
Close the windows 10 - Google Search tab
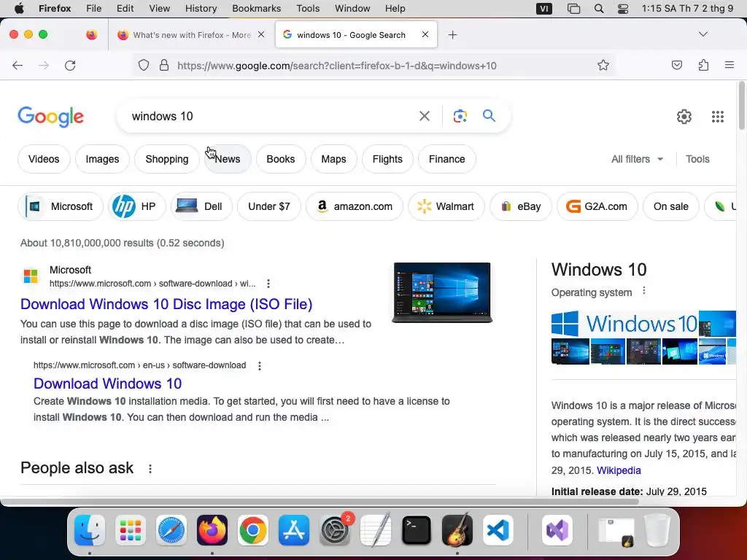[x=425, y=34]
